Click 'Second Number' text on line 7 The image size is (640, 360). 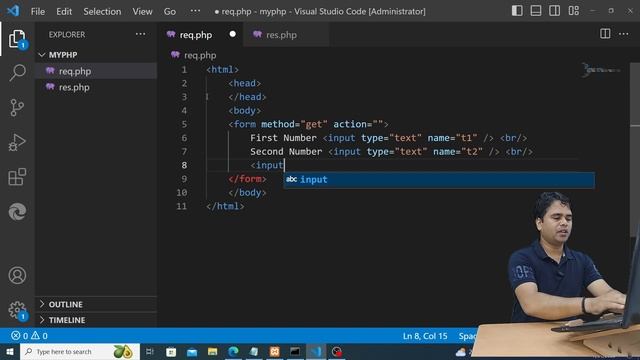pyautogui.click(x=286, y=151)
